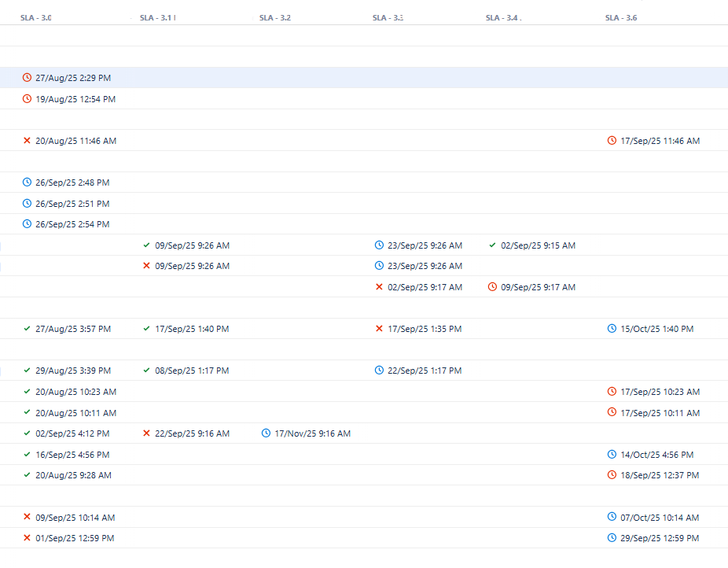This screenshot has height=568, width=728.
Task: Select the green checkmark beside 02/Sep/25 9:15 AM
Action: click(x=492, y=245)
